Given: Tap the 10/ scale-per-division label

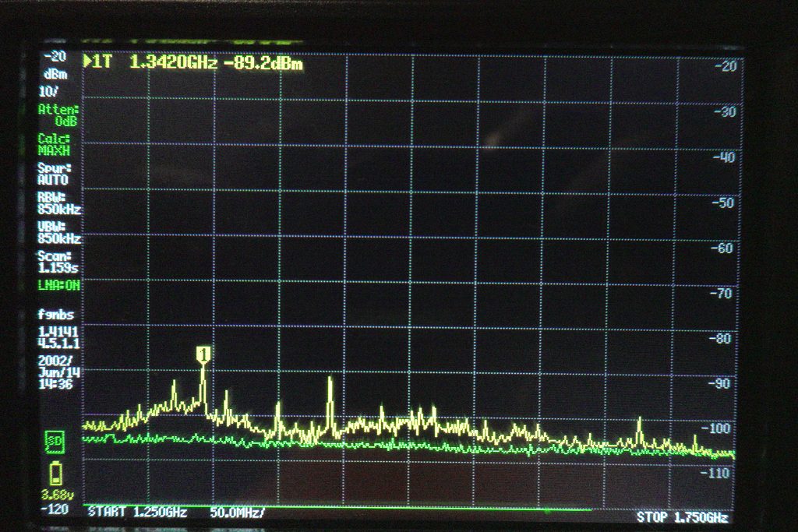Looking at the screenshot, I should [x=48, y=92].
